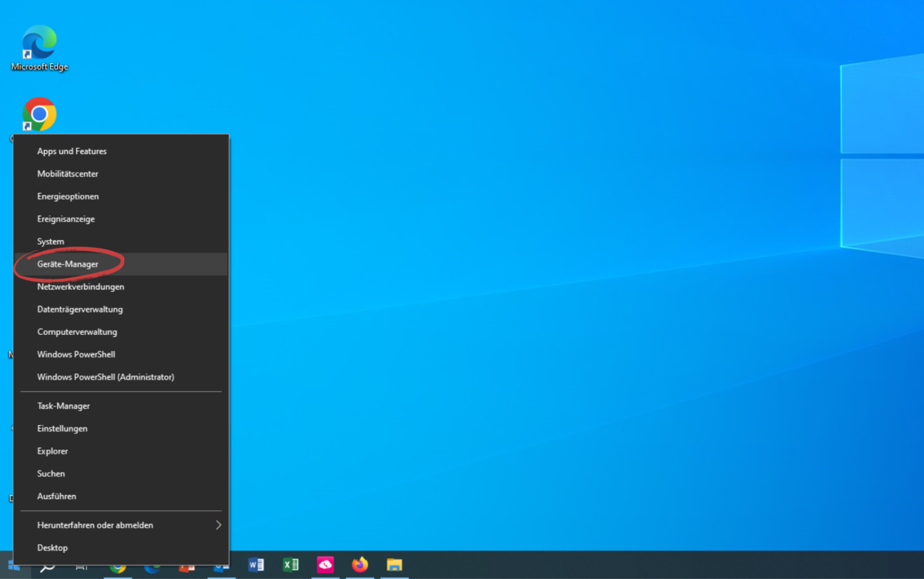The width and height of the screenshot is (924, 579).
Task: Open Apps und Features
Action: click(x=72, y=151)
